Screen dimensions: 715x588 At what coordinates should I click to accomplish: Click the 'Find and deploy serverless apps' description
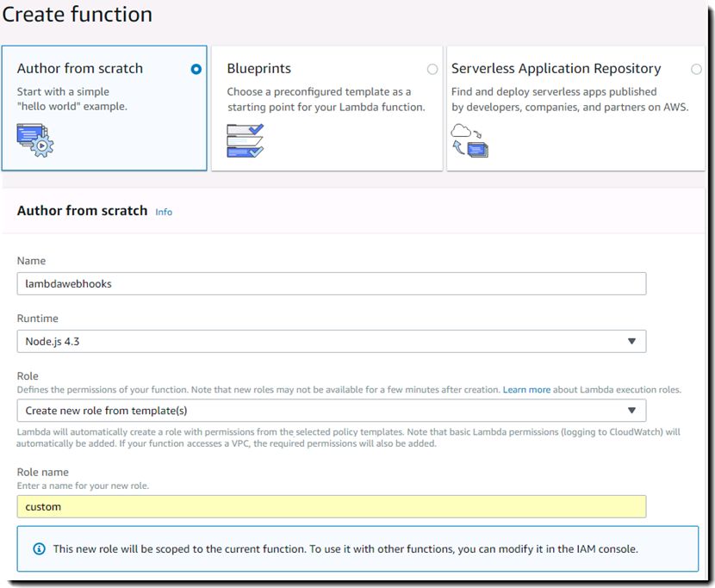(570, 99)
